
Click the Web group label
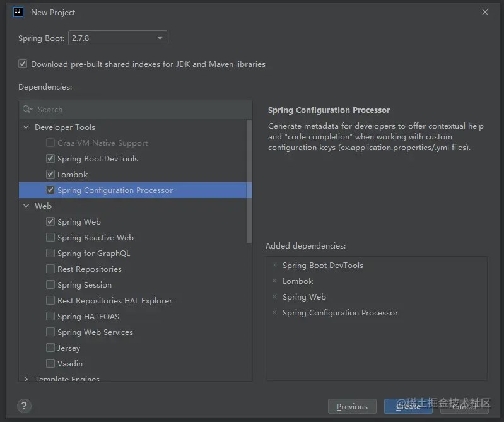click(43, 206)
